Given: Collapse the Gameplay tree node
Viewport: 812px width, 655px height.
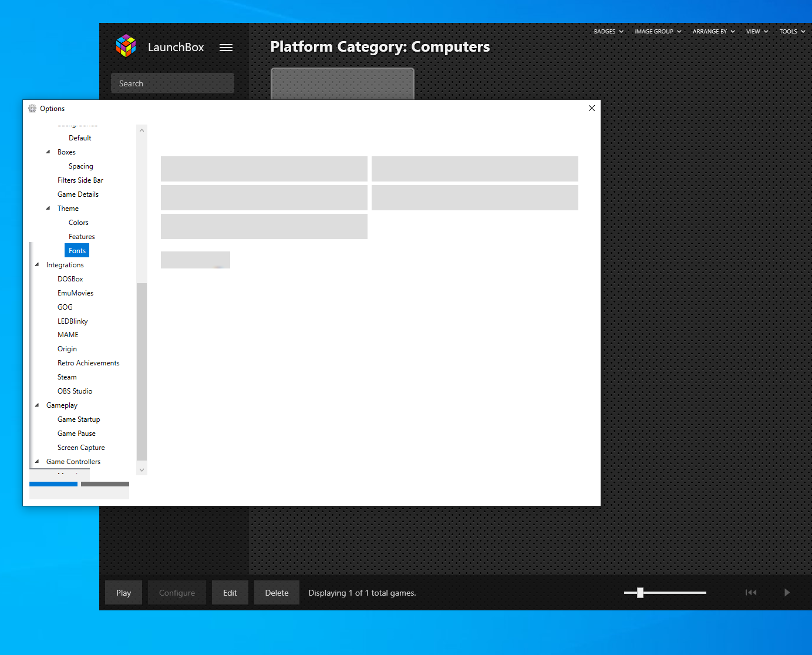Looking at the screenshot, I should pos(37,405).
